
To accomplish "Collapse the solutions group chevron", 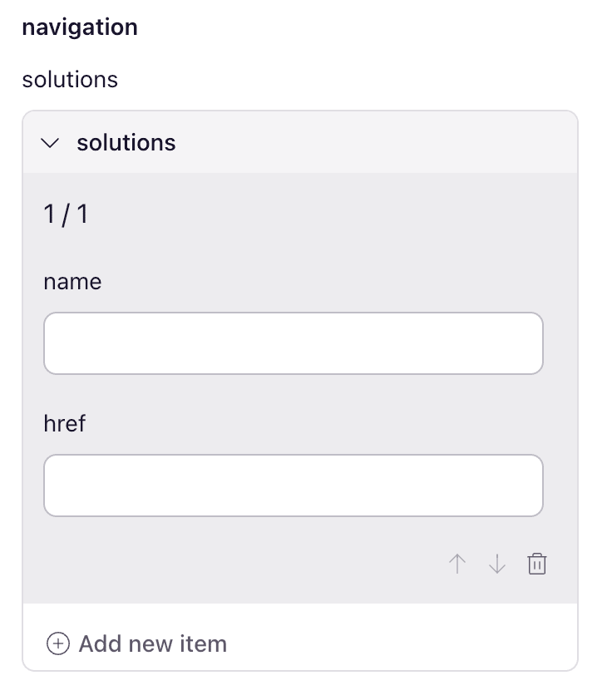I will click(x=50, y=143).
